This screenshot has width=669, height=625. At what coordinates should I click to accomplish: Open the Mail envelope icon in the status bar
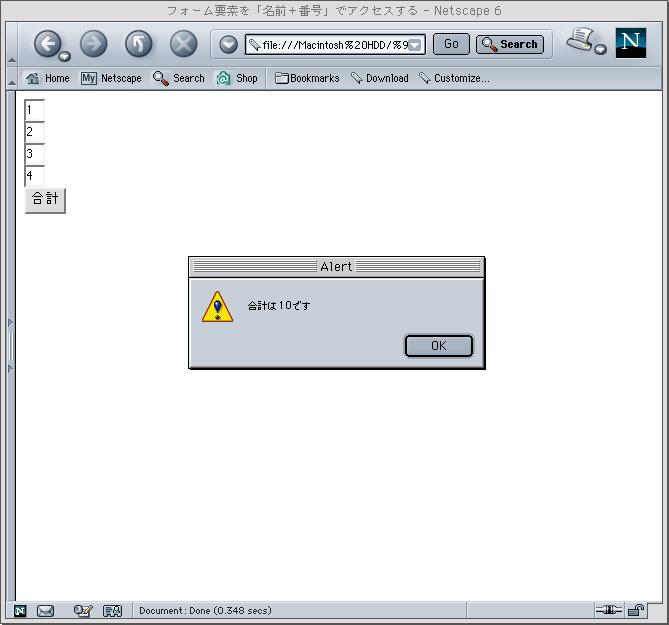45,611
